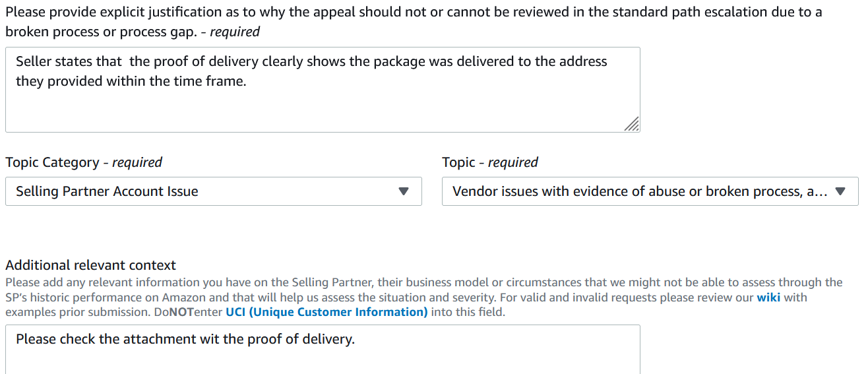Open the Selling Partner Account Issue dropdown
The image size is (868, 374).
tap(214, 191)
